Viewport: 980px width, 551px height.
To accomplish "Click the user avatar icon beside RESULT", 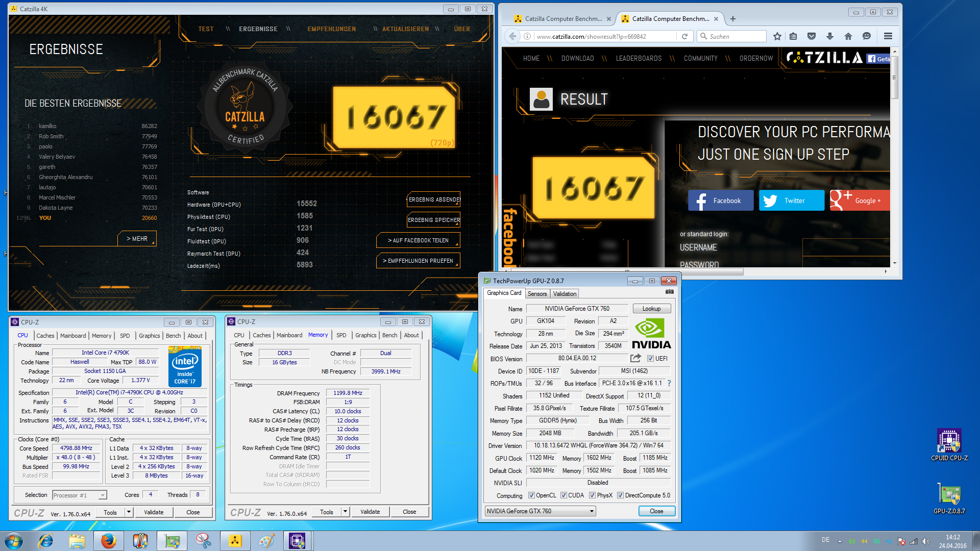I will click(x=541, y=99).
